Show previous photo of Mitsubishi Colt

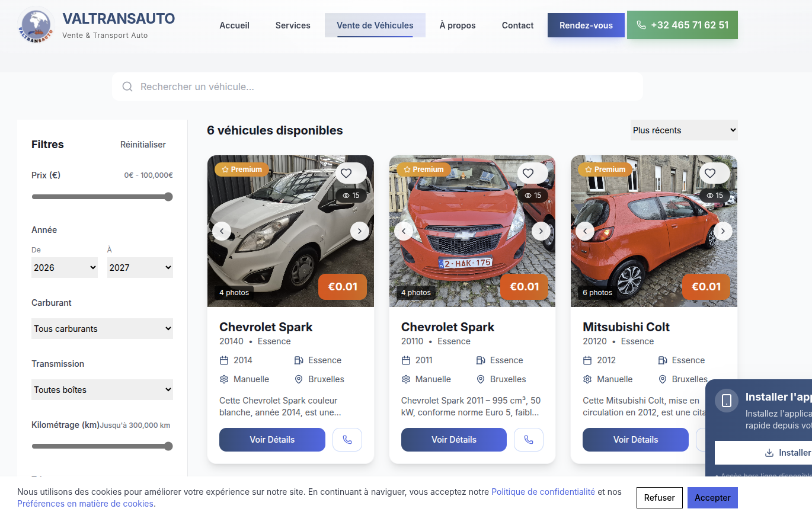(585, 231)
